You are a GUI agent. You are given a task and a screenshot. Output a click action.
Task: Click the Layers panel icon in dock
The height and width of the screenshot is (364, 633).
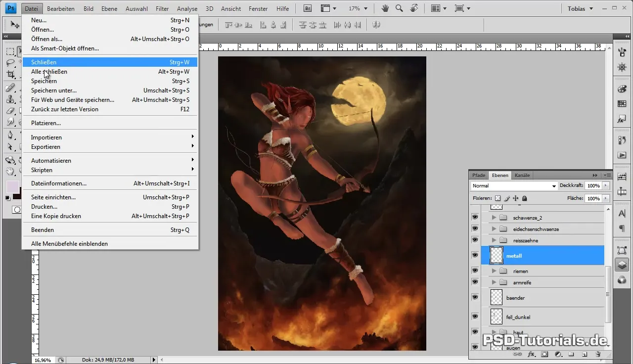coord(622,265)
